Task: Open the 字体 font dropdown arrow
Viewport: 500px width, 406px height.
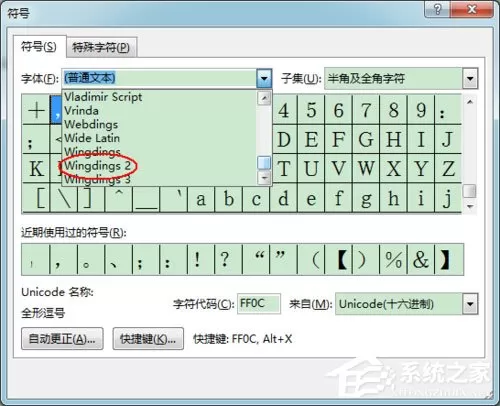Action: [x=264, y=79]
